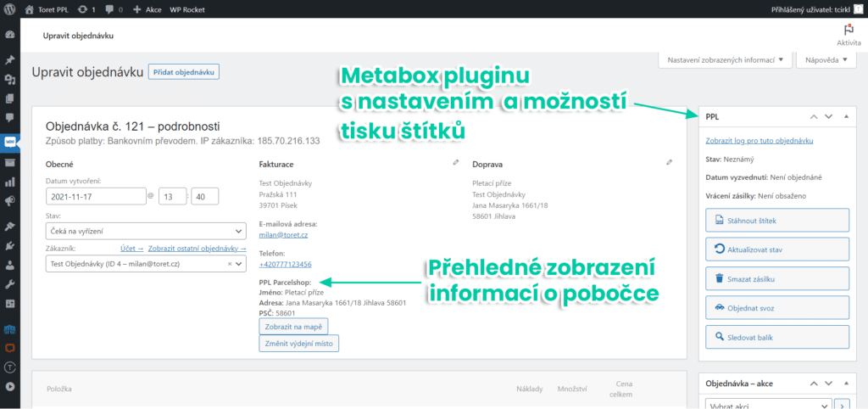The image size is (868, 409).
Task: Edit the Doprava shipping address pencil
Action: click(670, 162)
